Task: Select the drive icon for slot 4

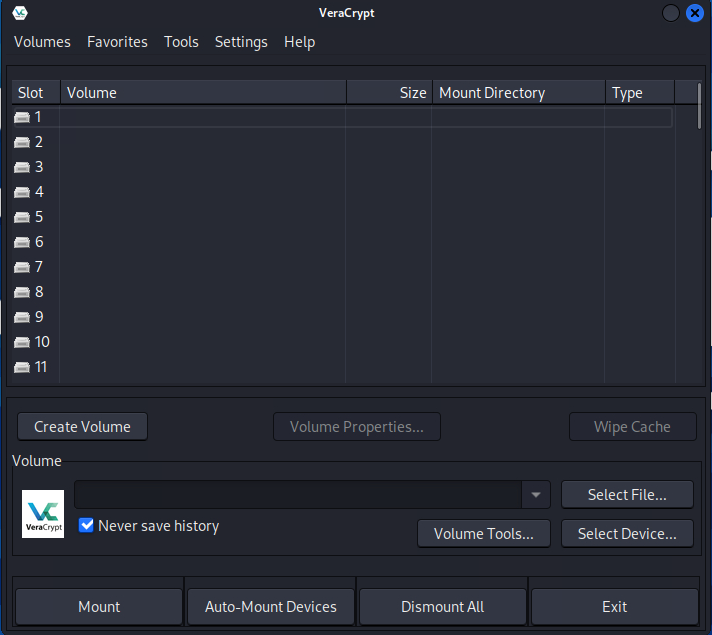Action: (x=22, y=193)
